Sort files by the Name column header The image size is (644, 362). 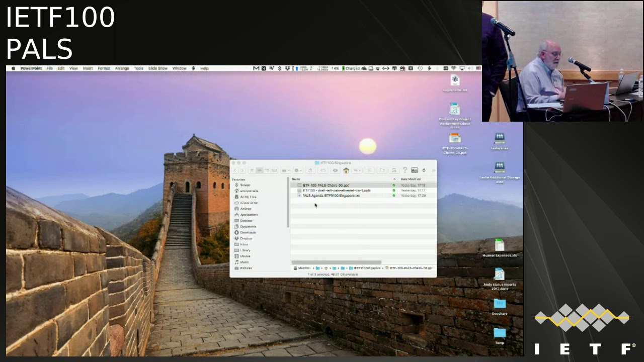296,179
